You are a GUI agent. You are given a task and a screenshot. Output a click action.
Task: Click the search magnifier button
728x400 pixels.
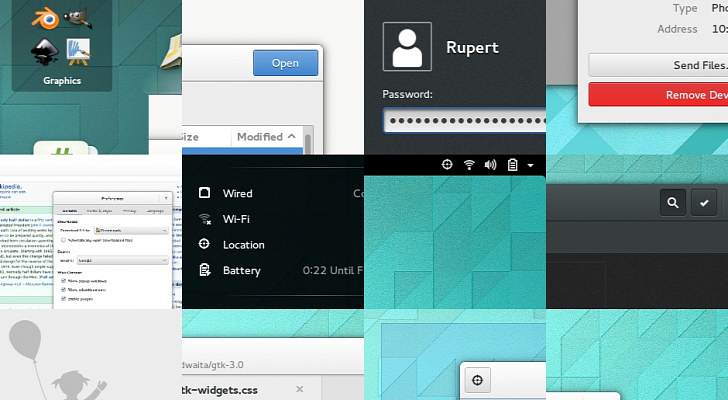coord(673,203)
